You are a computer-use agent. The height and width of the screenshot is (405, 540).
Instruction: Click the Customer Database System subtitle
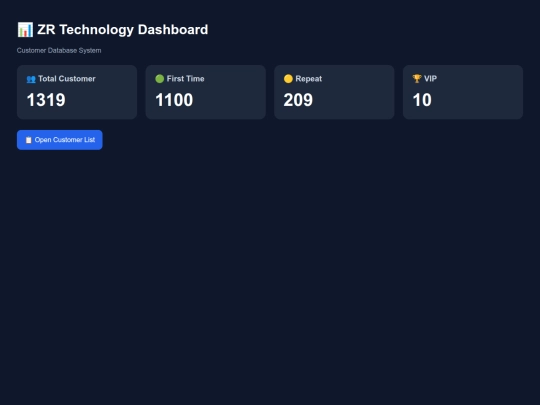[59, 50]
